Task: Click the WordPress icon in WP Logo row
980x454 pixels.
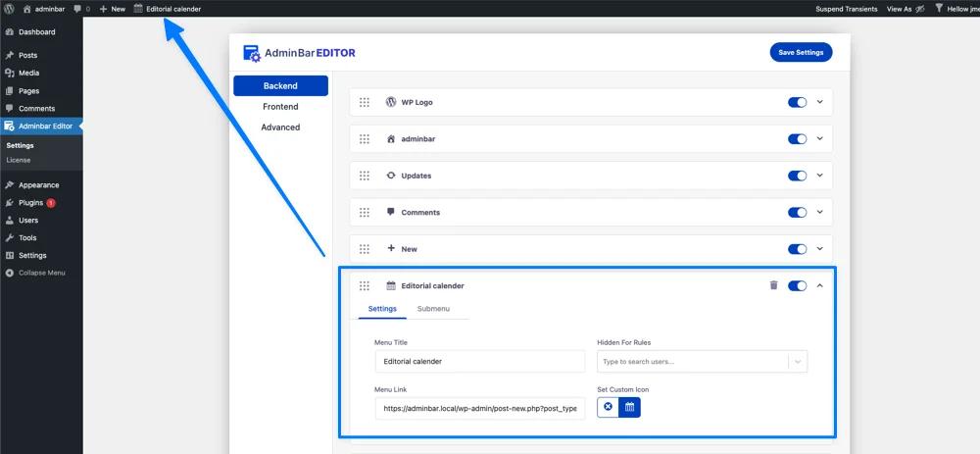Action: pyautogui.click(x=391, y=102)
